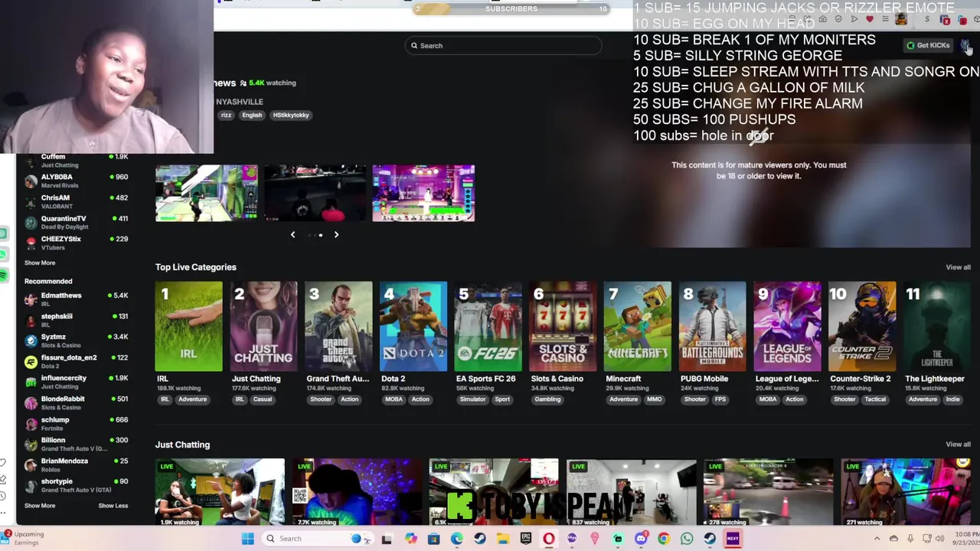View all Top Live Categories
This screenshot has height=551, width=980.
coord(958,267)
